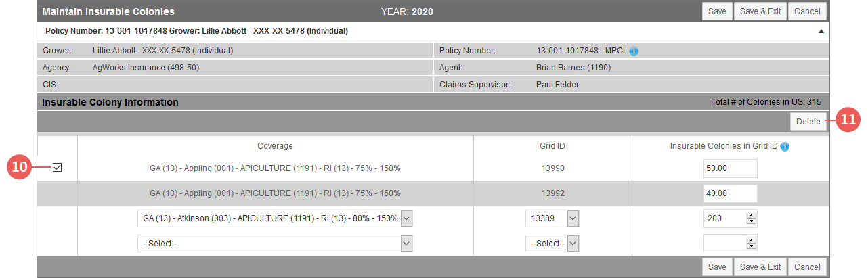Screen dimensions: 868x278
Task: Click info icon next to Insurable Colonies in Grid ID
Action: point(785,146)
